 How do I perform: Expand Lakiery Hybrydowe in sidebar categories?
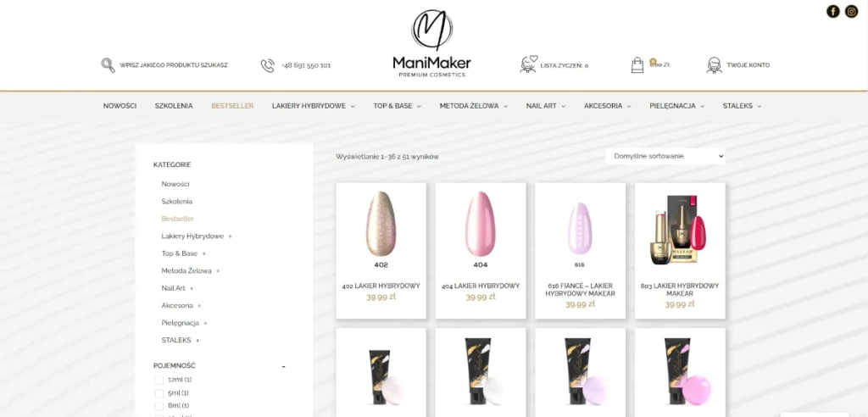(x=231, y=236)
